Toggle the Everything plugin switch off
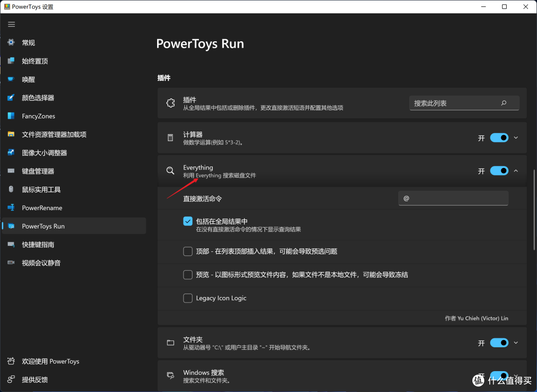 [x=500, y=170]
